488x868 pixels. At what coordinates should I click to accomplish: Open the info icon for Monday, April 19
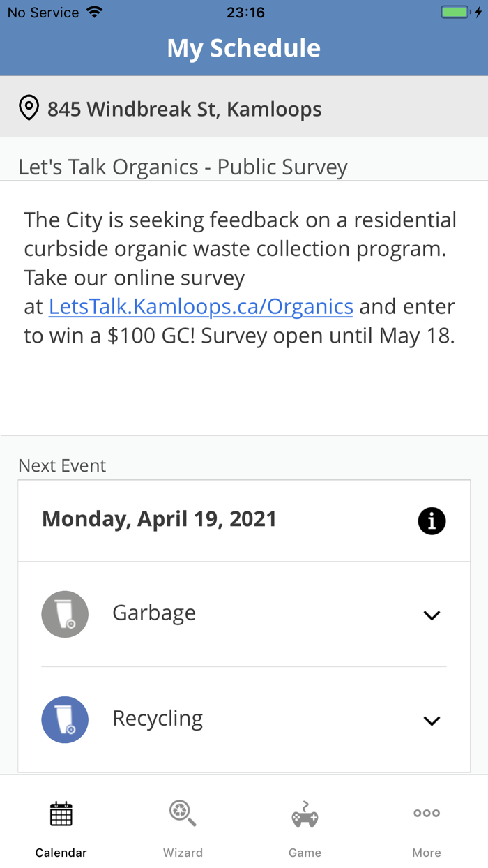(x=432, y=521)
